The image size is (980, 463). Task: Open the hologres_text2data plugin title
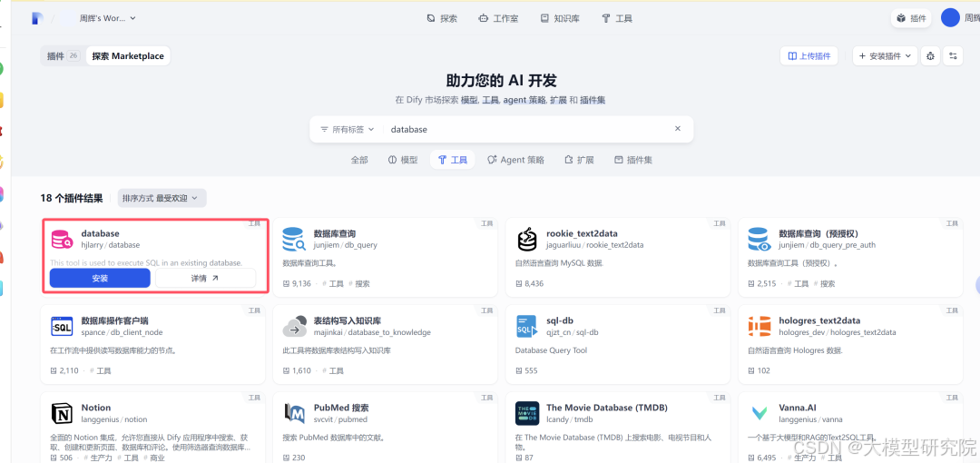820,320
